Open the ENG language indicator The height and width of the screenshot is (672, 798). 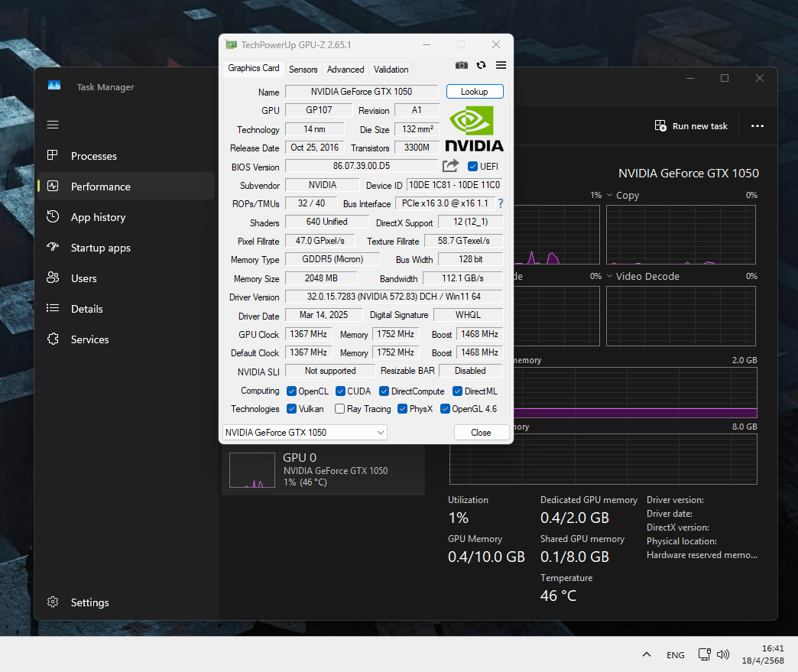pyautogui.click(x=676, y=655)
